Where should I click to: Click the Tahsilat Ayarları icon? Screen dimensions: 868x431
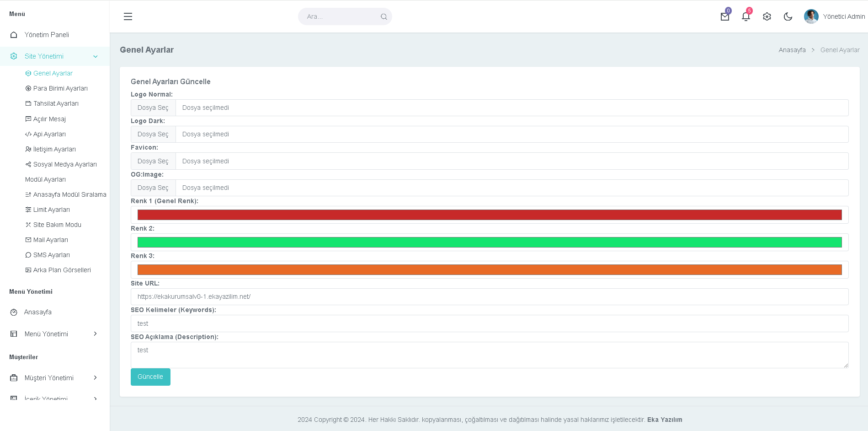coord(28,103)
